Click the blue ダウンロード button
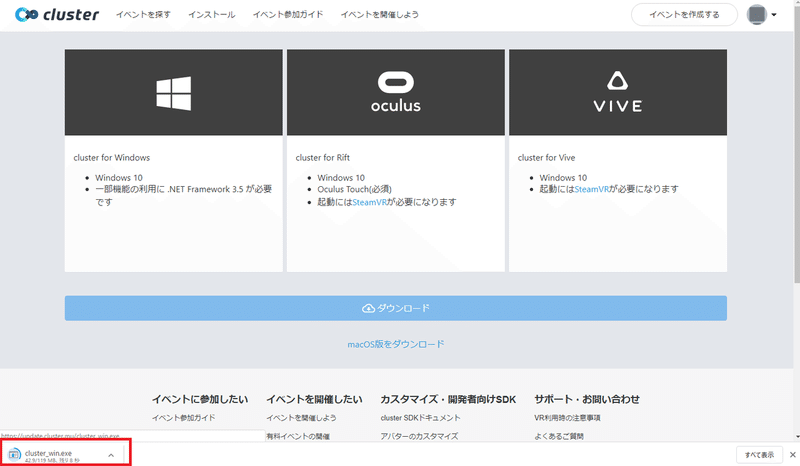The image size is (800, 466). [396, 308]
